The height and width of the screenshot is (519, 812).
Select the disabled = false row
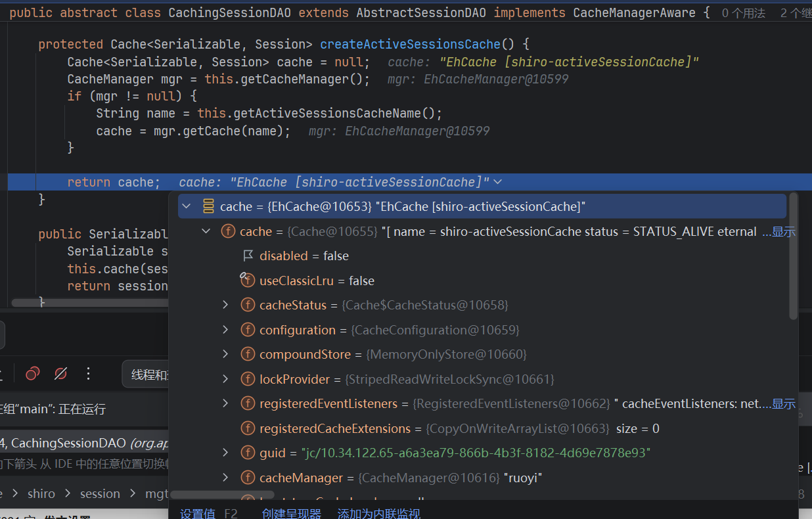click(482, 256)
